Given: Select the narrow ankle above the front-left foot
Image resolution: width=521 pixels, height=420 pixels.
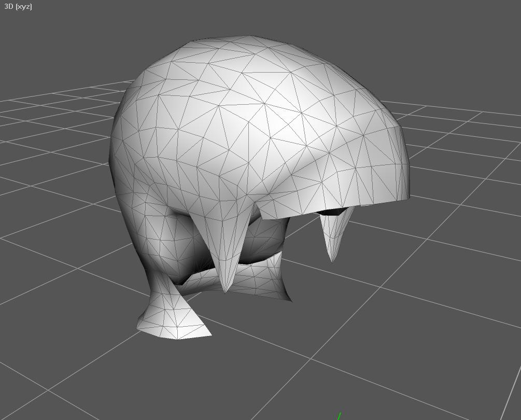Looking at the screenshot, I should (x=158, y=296).
